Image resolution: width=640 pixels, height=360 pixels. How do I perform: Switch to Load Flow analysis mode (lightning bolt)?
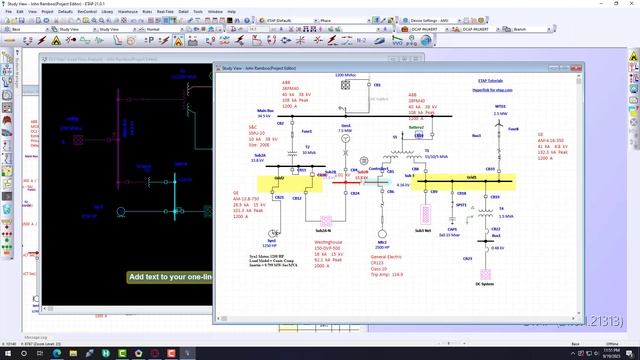coord(42,40)
